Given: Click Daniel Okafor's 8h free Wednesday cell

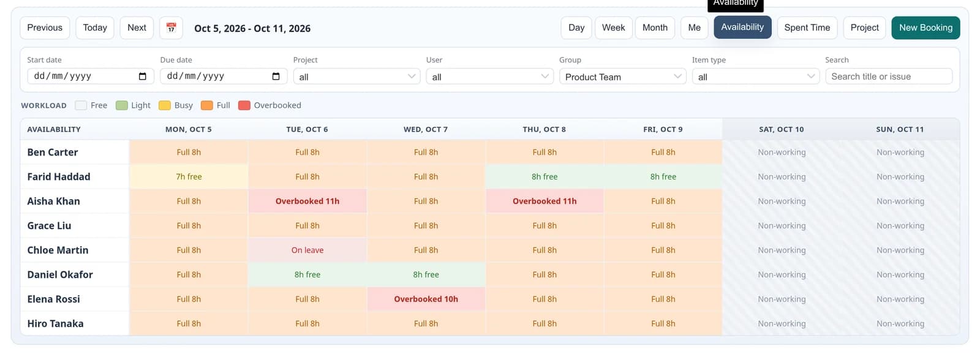Looking at the screenshot, I should 426,275.
